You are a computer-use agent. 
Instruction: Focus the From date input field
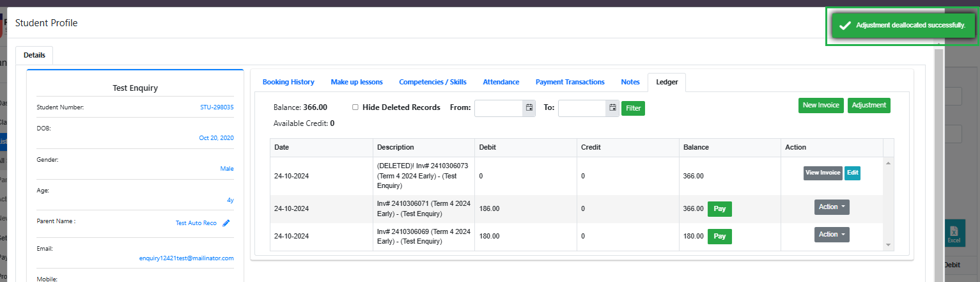coord(499,108)
